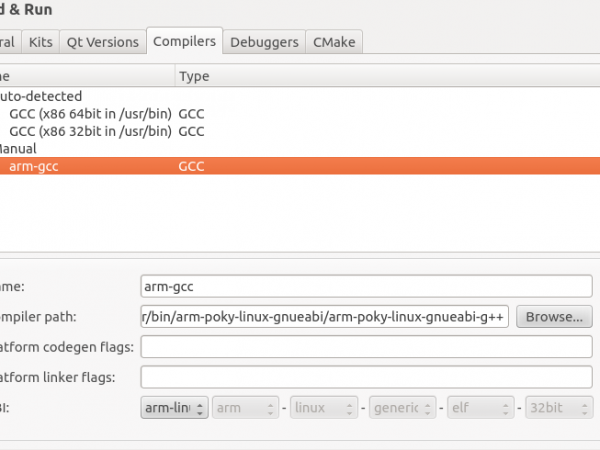Switch to the Kits tab
600x450 pixels.
click(x=41, y=42)
